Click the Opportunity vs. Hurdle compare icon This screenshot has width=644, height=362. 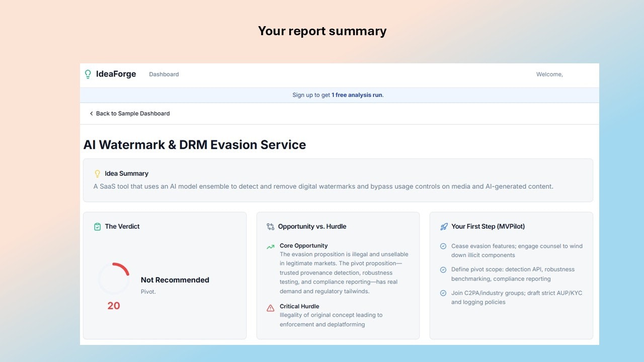point(271,227)
